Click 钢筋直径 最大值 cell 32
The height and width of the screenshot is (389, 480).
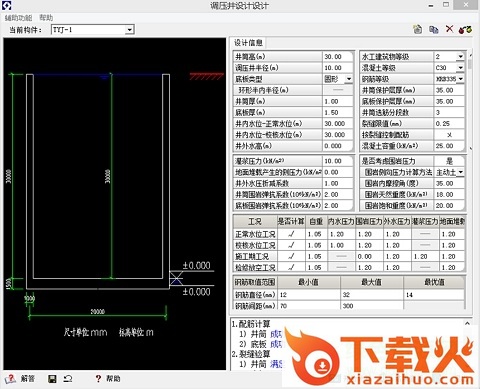tap(372, 295)
